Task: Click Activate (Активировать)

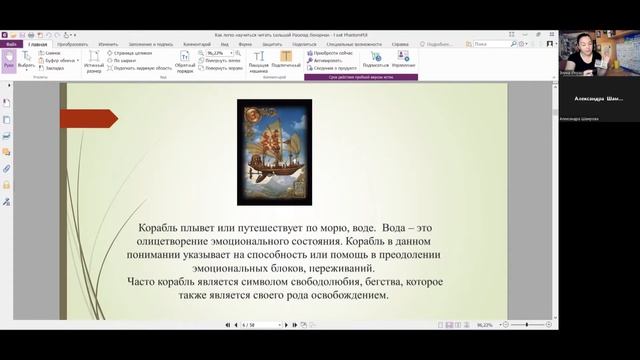Action: pos(324,60)
